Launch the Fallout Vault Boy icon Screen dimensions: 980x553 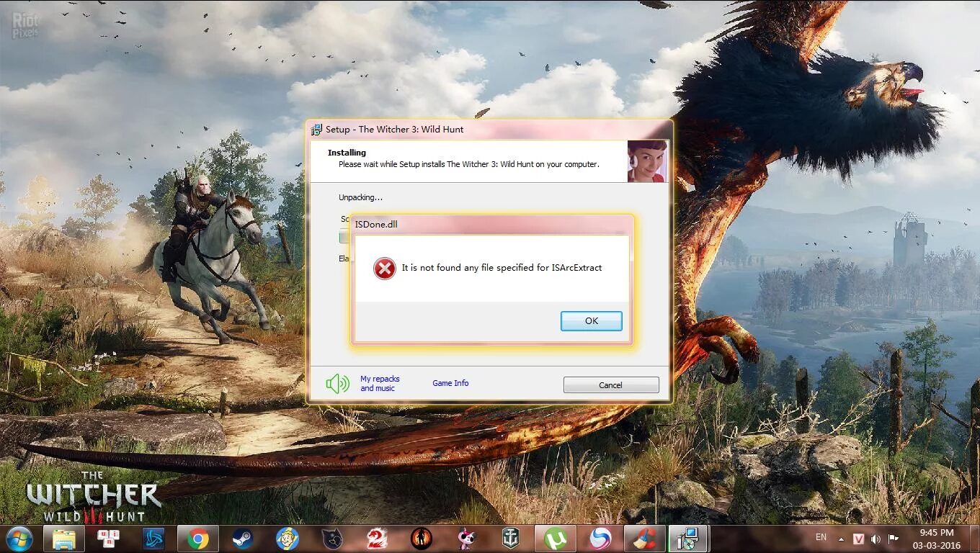pos(288,539)
